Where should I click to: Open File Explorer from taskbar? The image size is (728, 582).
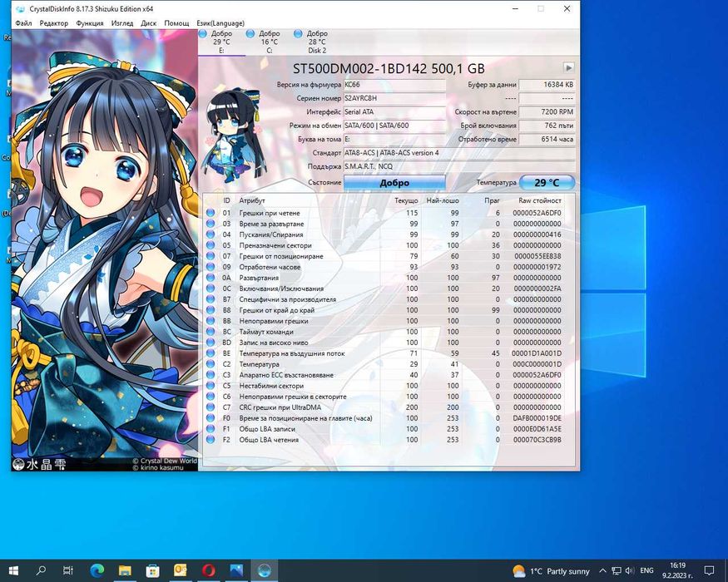[125, 570]
